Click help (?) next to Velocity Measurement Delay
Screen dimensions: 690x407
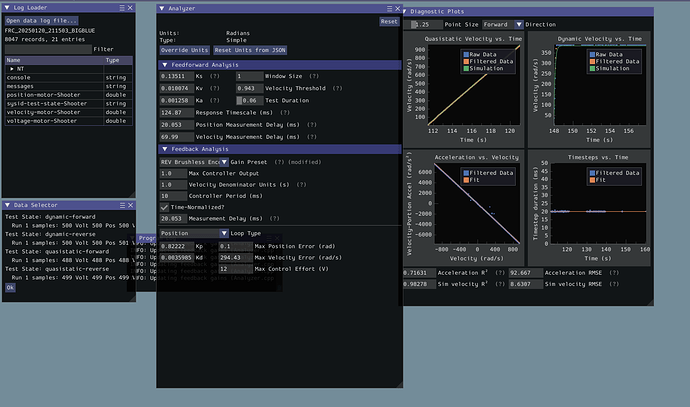(312, 137)
